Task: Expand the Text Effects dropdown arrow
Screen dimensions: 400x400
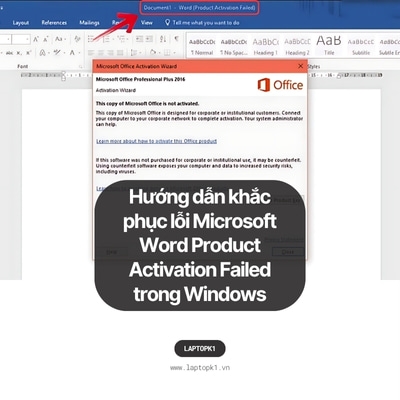Action: pos(48,53)
